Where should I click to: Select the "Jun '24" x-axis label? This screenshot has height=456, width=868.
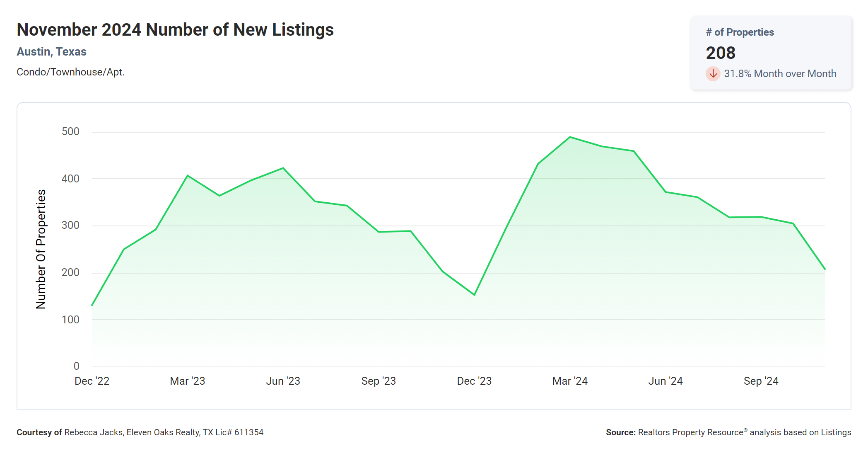(x=665, y=381)
